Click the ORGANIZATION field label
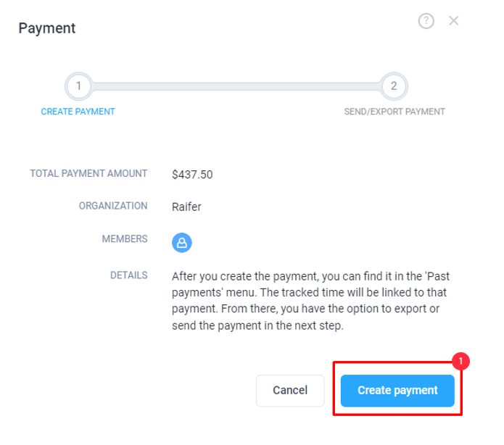504x445 pixels. [113, 206]
